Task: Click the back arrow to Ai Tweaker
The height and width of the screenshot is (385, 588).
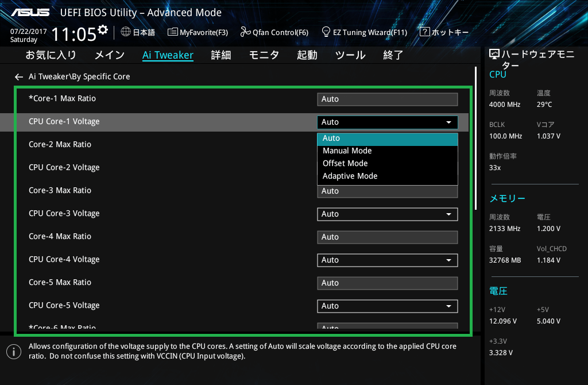Action: pyautogui.click(x=19, y=77)
